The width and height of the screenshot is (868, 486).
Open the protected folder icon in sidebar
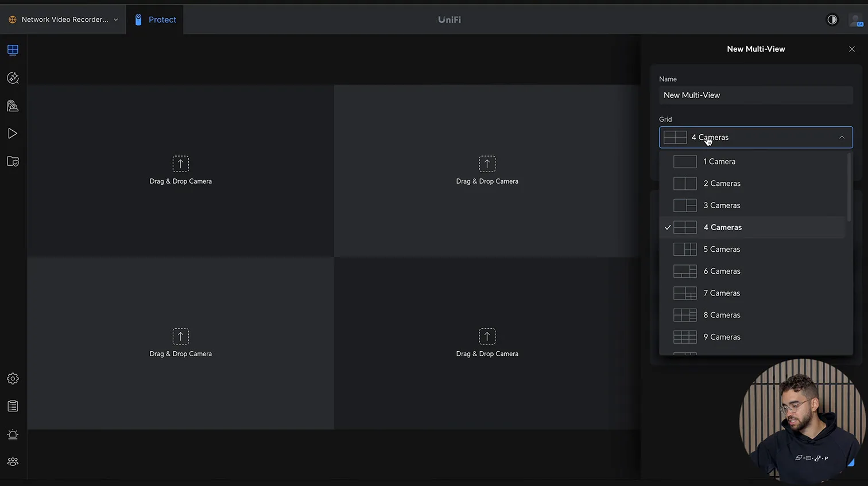click(x=13, y=162)
